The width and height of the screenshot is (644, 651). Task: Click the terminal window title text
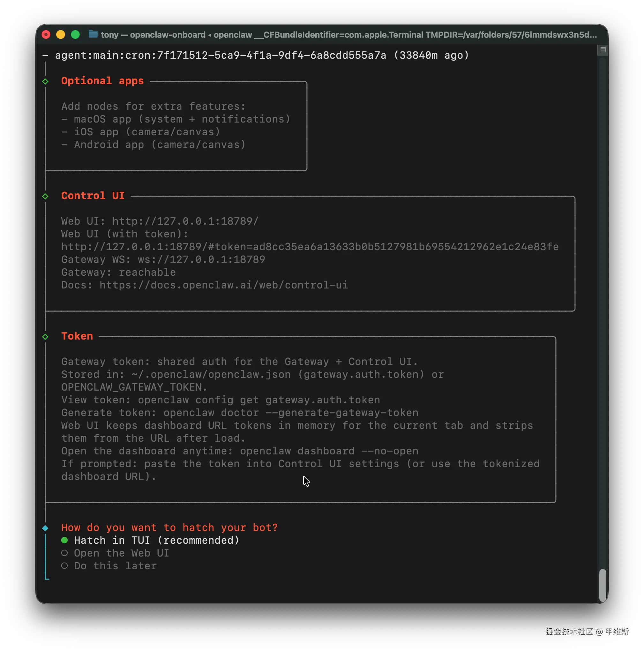click(x=348, y=35)
